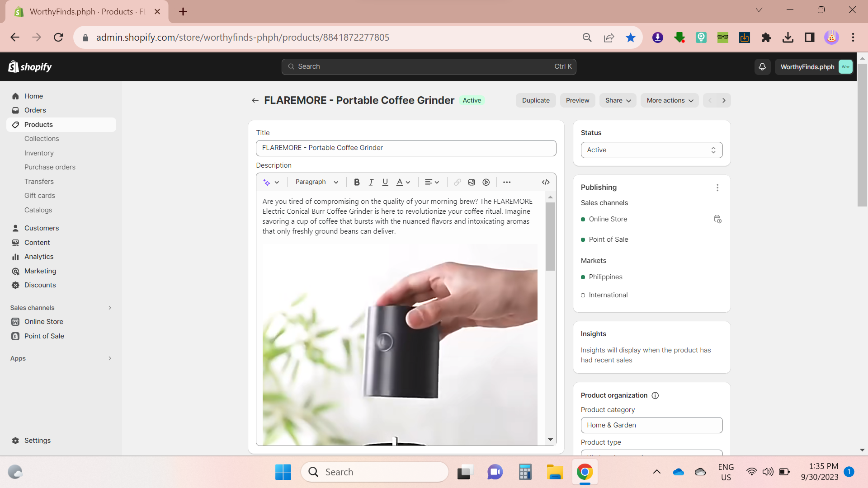Viewport: 868px width, 488px height.
Task: Click the Duplicate button
Action: [536, 100]
